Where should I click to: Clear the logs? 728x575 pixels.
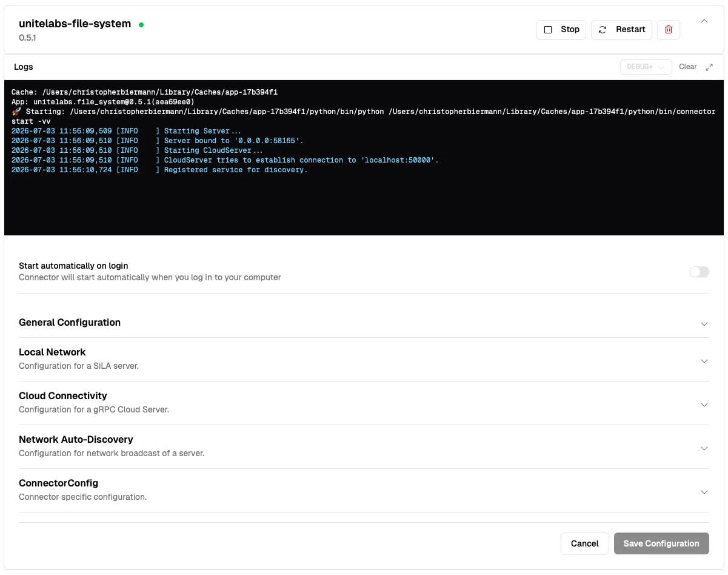click(687, 67)
